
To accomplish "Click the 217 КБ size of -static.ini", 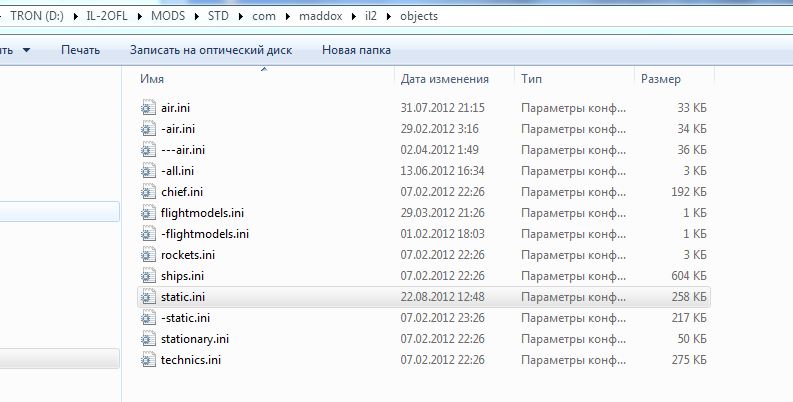I will pos(689,318).
